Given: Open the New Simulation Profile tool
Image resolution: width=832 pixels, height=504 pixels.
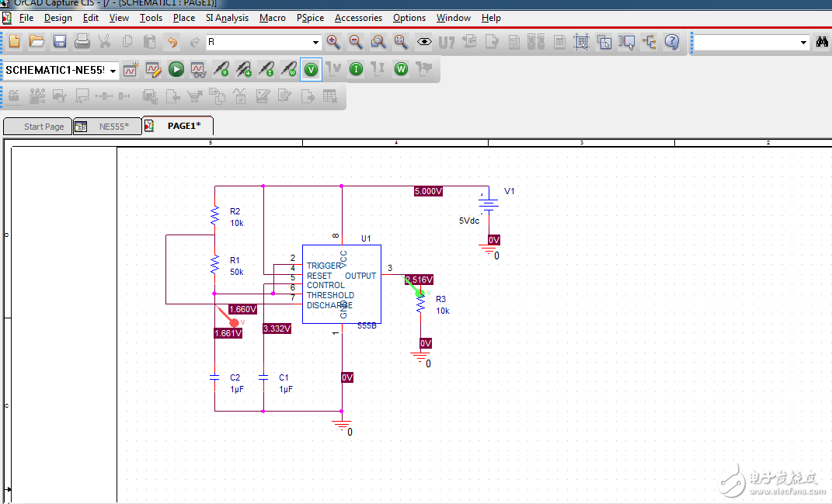Looking at the screenshot, I should (131, 70).
